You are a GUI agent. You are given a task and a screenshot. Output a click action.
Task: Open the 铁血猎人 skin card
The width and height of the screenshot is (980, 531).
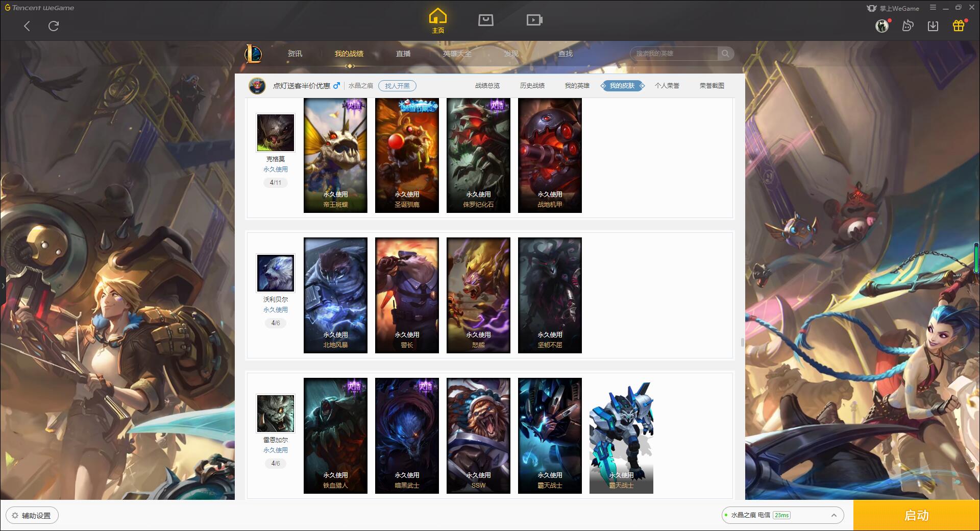click(335, 436)
